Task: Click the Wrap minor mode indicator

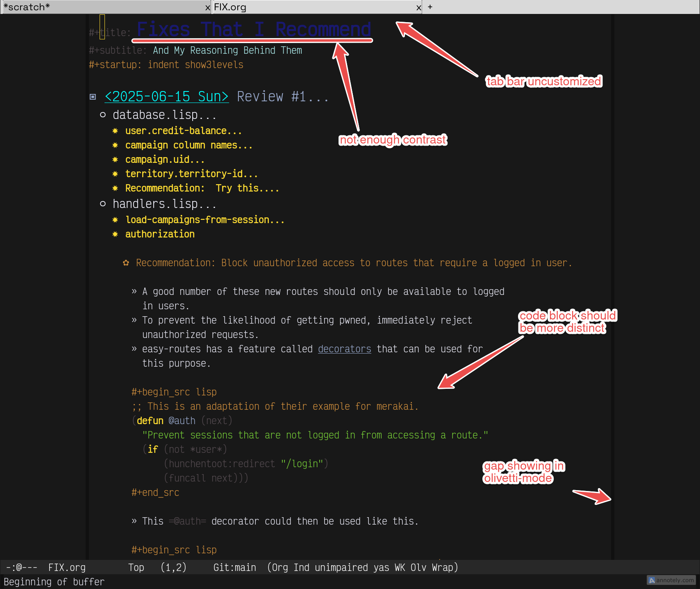Action: (443, 568)
